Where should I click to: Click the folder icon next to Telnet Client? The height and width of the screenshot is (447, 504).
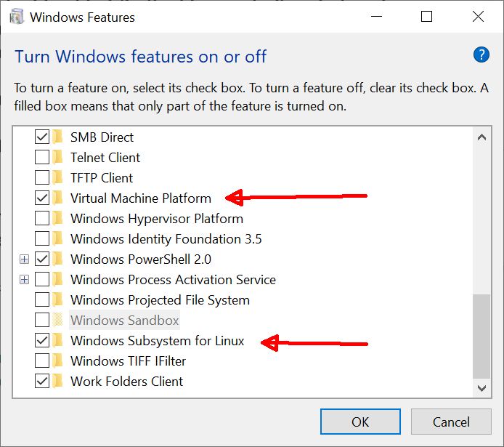pyautogui.click(x=57, y=157)
